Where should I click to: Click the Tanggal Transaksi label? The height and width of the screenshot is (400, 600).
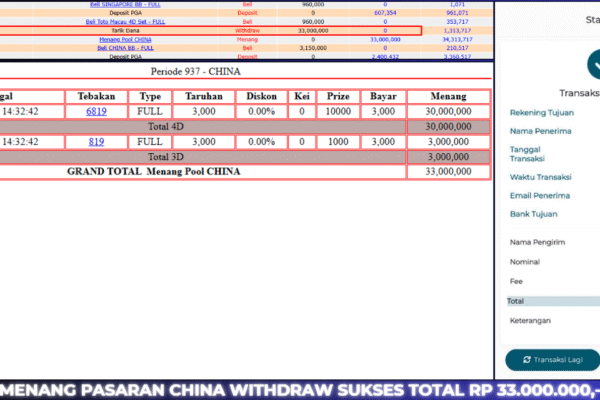(x=527, y=154)
